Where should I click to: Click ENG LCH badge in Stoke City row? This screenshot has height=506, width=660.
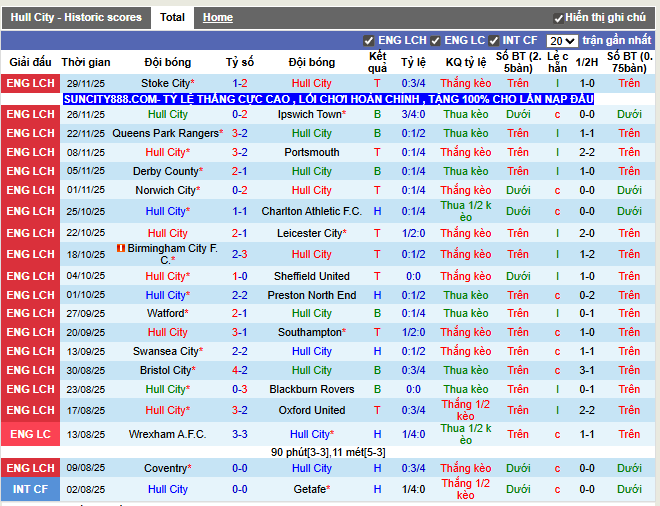click(x=30, y=84)
